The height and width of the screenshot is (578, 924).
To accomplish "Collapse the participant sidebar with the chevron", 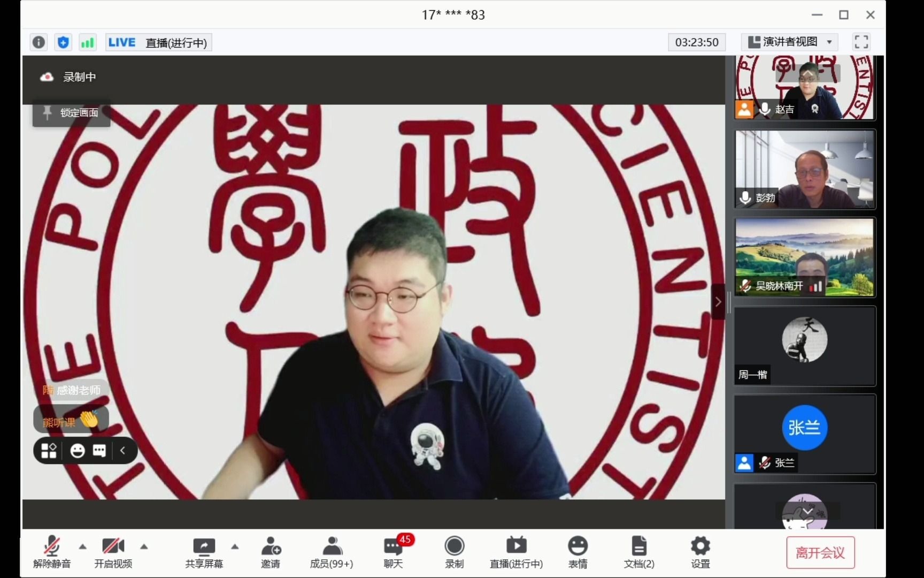I will (719, 301).
